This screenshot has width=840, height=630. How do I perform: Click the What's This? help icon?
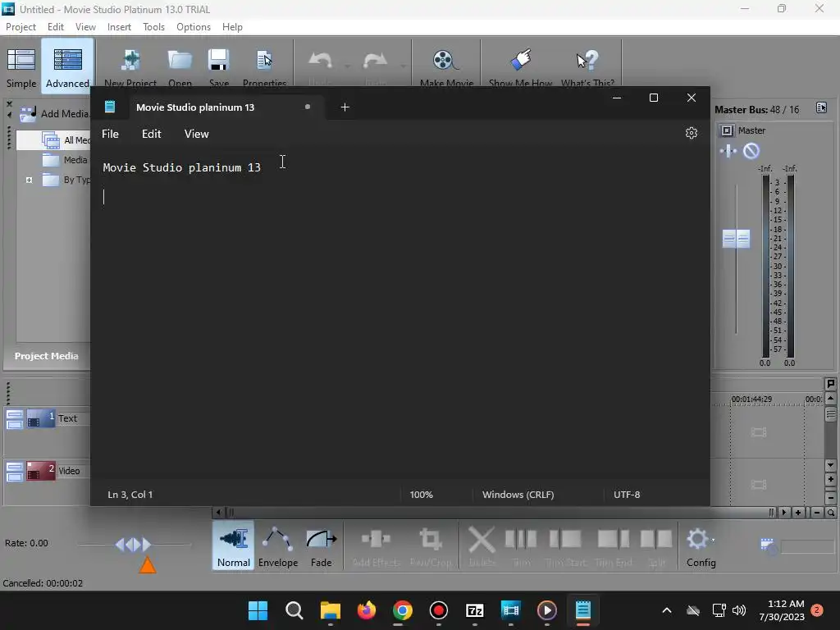tap(587, 61)
